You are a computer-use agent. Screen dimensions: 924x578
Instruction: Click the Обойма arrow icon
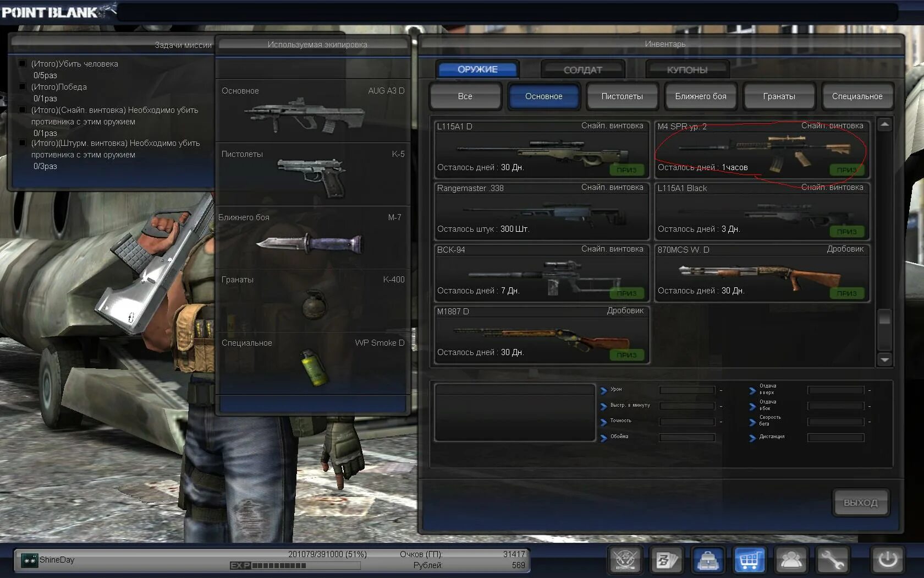tap(603, 438)
